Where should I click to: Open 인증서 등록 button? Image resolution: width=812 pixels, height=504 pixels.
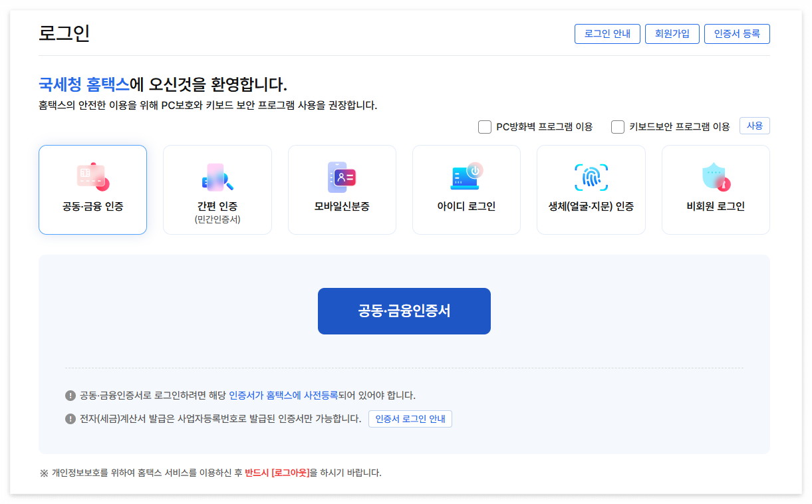click(737, 34)
